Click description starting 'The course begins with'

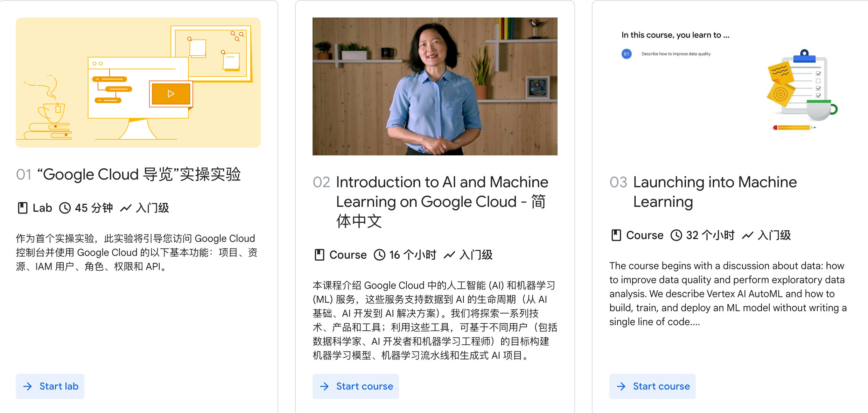pyautogui.click(x=728, y=294)
